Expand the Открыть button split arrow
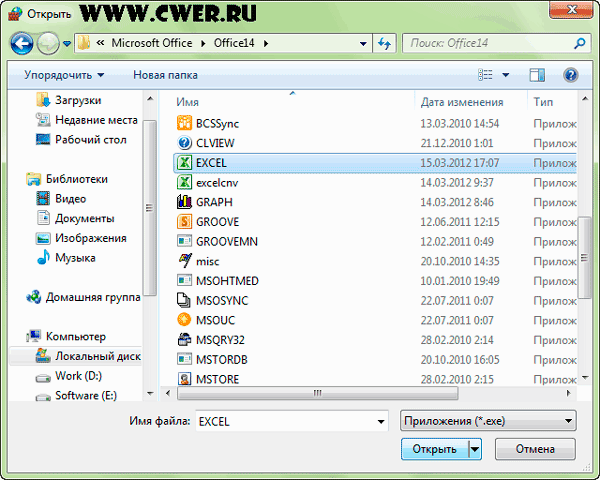Image resolution: width=600 pixels, height=480 pixels. pyautogui.click(x=474, y=449)
